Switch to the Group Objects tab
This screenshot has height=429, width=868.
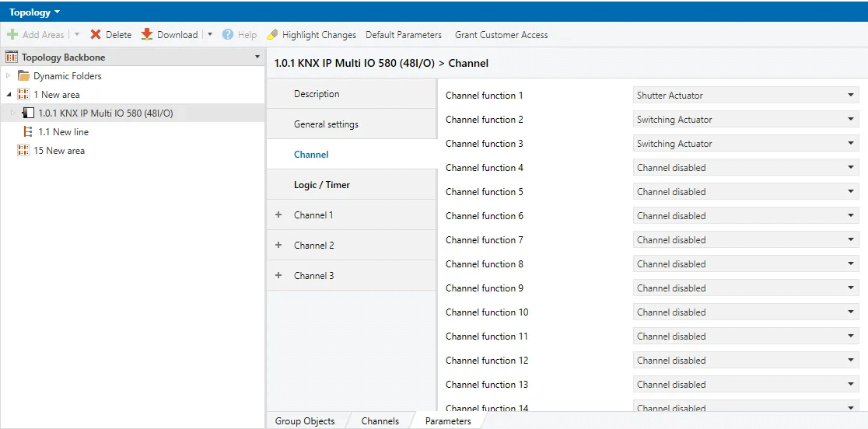click(305, 421)
